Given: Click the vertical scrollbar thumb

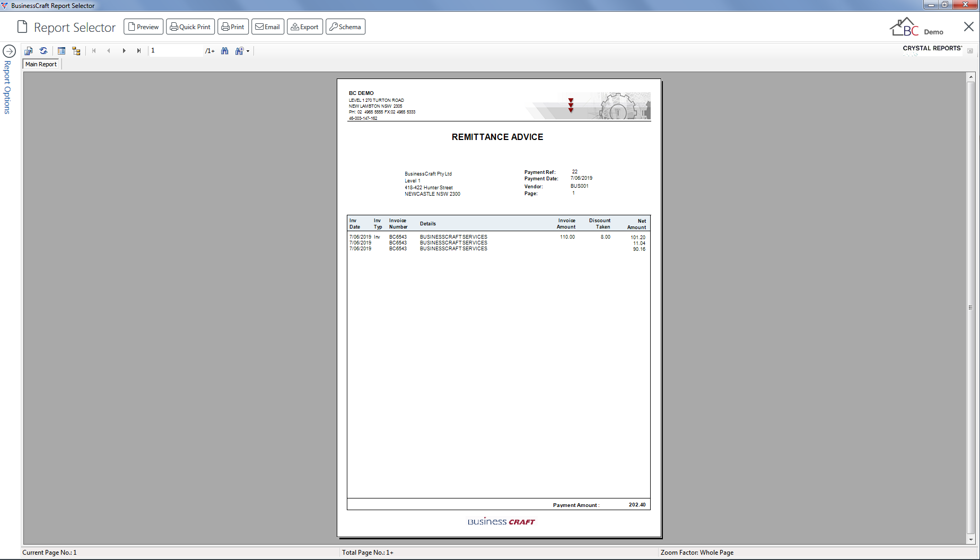Looking at the screenshot, I should [x=971, y=308].
